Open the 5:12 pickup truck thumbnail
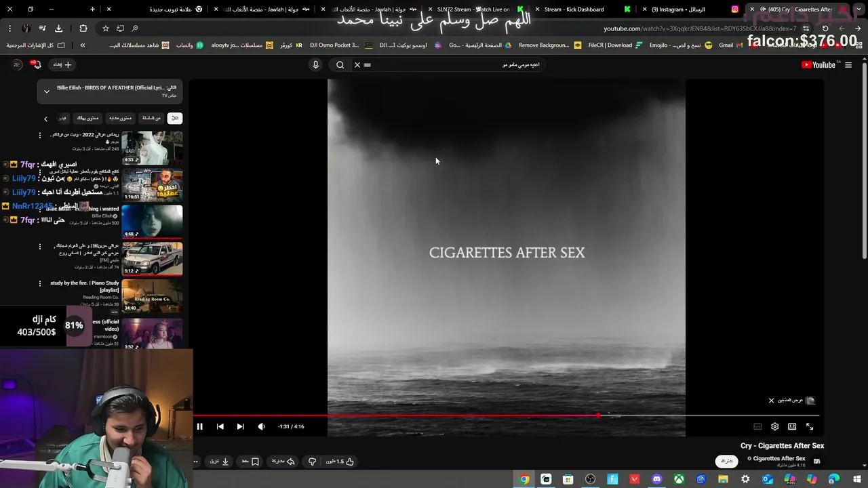 click(152, 258)
